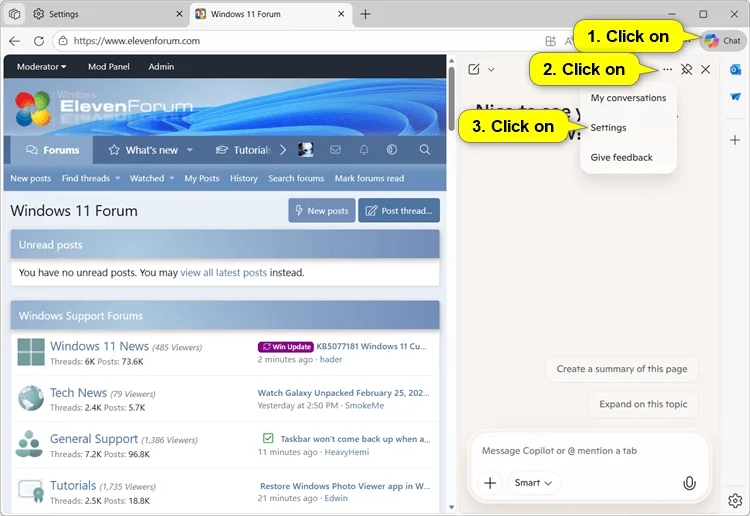The width and height of the screenshot is (750, 516).
Task: Click the ElevenForum logo
Action: tap(104, 108)
